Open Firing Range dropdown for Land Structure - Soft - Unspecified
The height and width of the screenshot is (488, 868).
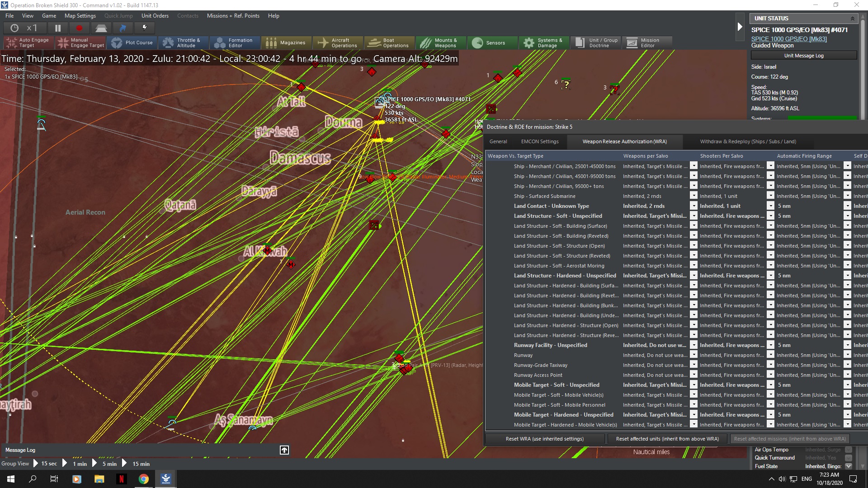click(x=847, y=216)
